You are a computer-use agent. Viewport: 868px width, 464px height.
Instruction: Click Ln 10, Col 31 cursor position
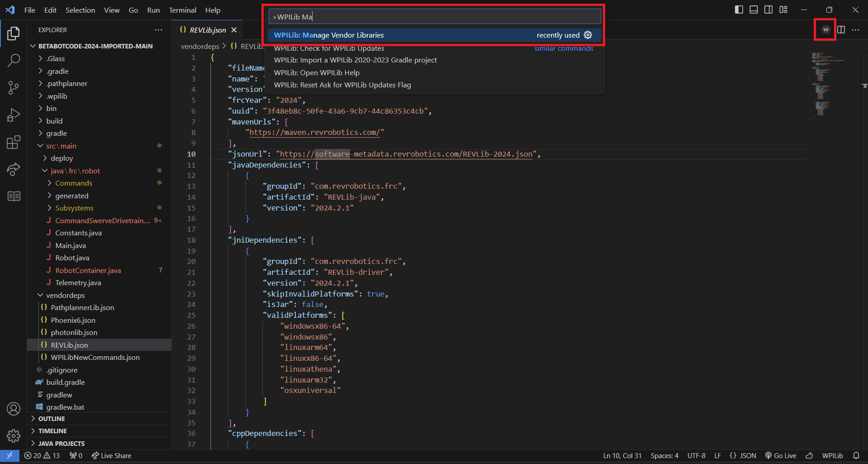tap(622, 456)
